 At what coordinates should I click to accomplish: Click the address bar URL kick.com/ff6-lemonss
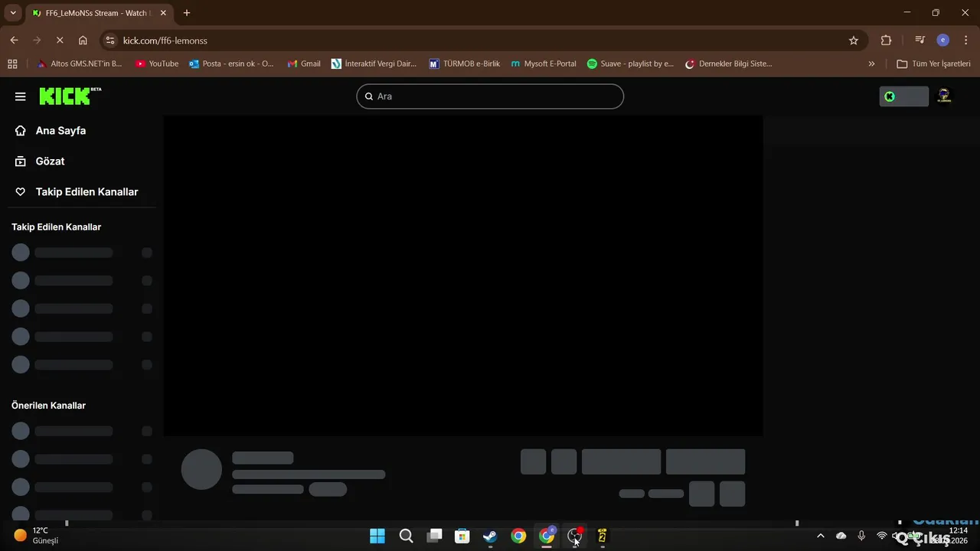pos(165,41)
